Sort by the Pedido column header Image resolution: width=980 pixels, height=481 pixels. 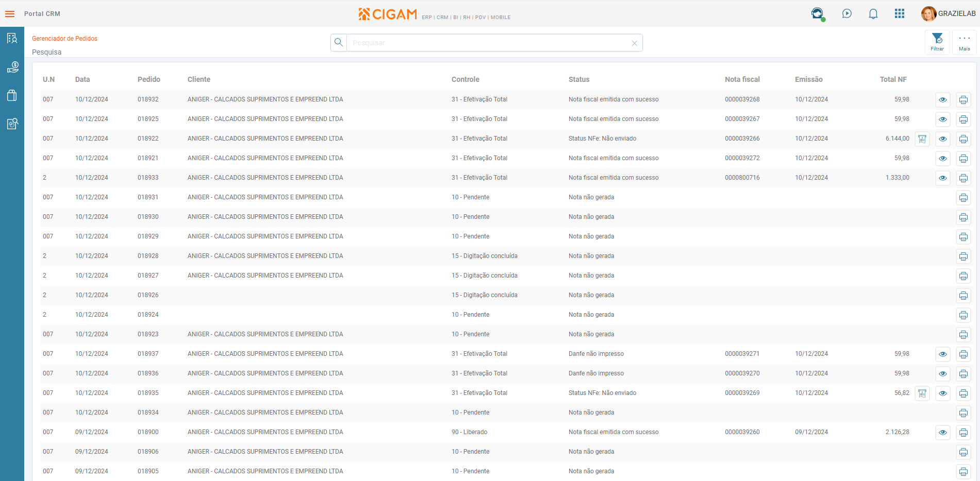[x=149, y=79]
